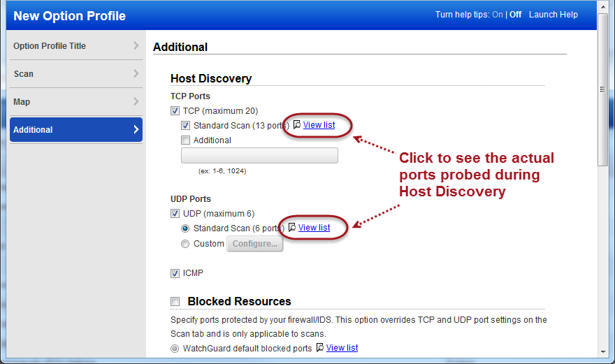Click help icon beside WatchGuard View list
Screen dimensions: 615x364
pos(320,348)
